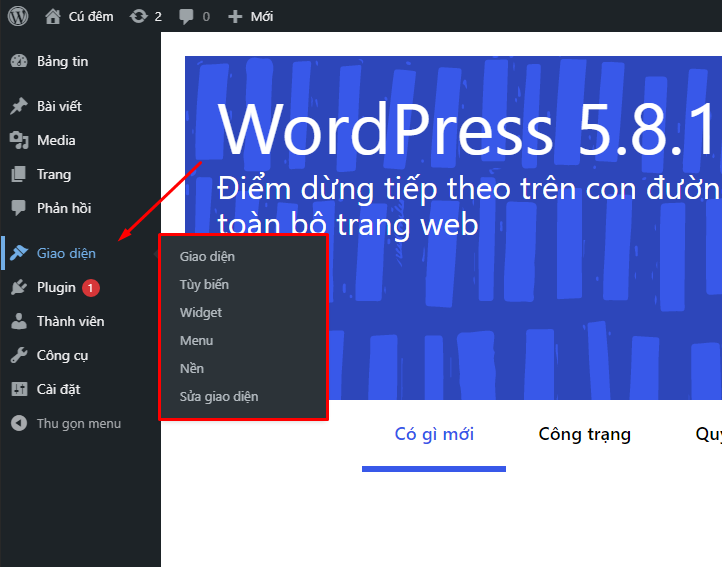Image resolution: width=722 pixels, height=567 pixels.
Task: Click the Phản hồi comment icon
Action: click(19, 208)
